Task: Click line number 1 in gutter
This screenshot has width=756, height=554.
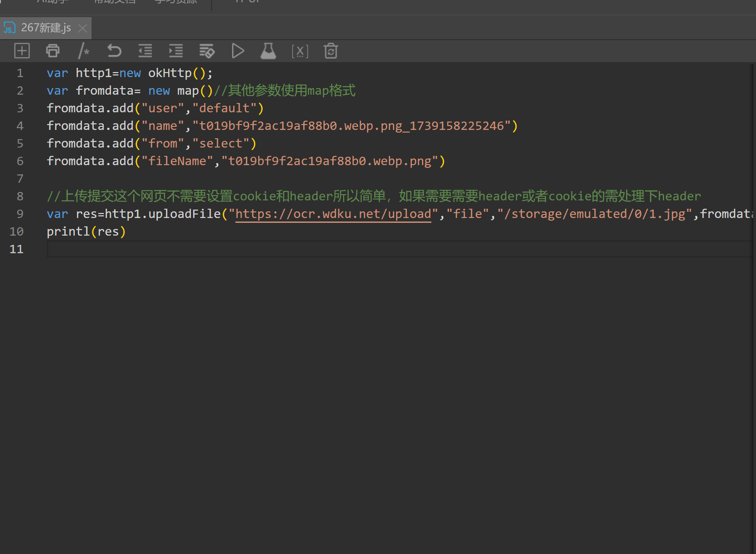Action: pos(20,73)
